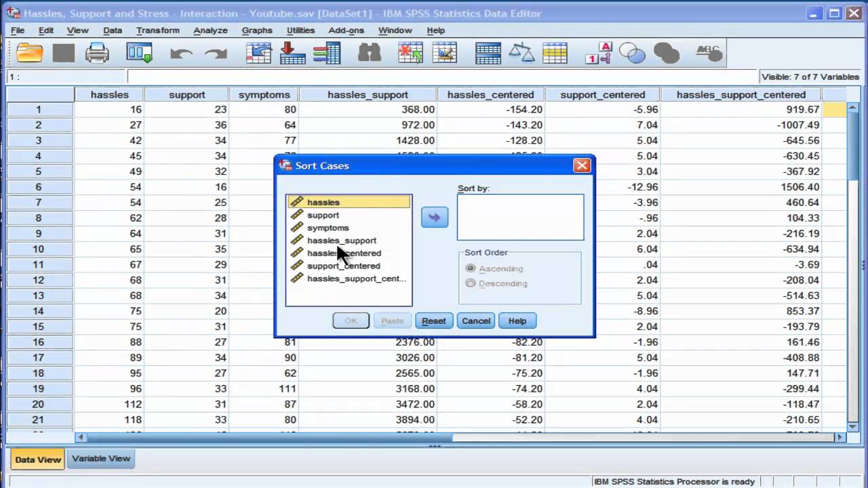868x488 pixels.
Task: Close the Sort Cases dialog
Action: click(x=582, y=165)
